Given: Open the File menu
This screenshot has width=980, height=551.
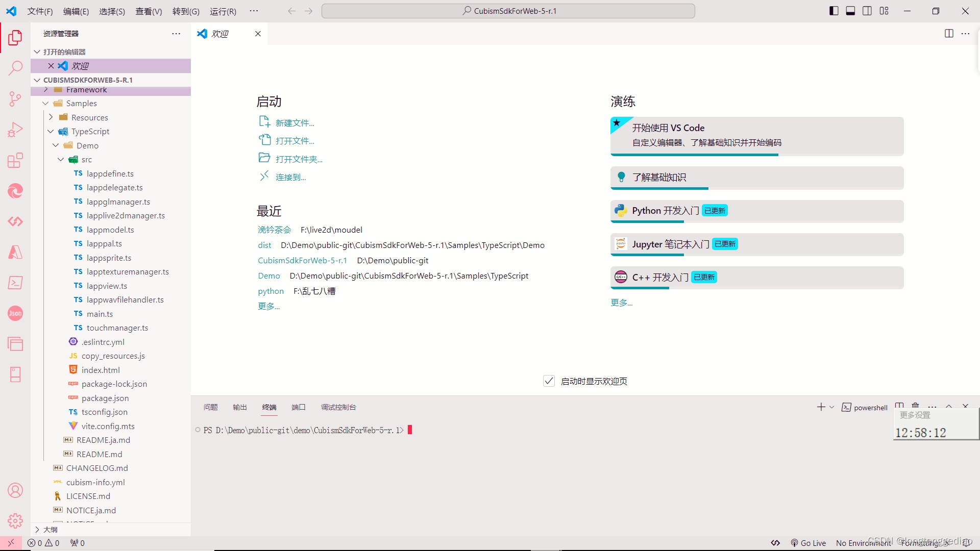Looking at the screenshot, I should pos(40,11).
